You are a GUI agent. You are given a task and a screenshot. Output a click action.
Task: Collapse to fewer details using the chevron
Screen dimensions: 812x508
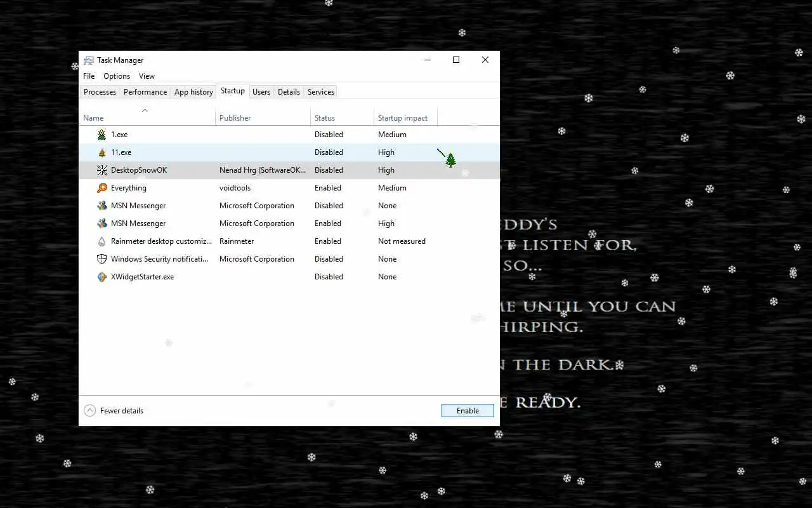click(x=90, y=411)
